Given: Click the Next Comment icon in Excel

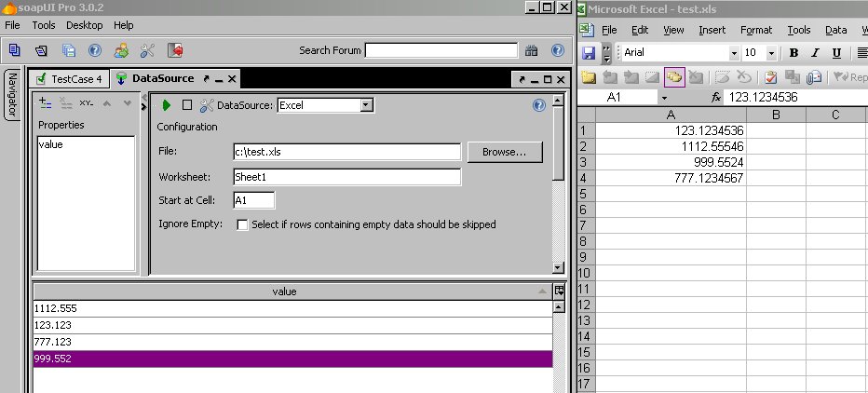Looking at the screenshot, I should (x=631, y=77).
